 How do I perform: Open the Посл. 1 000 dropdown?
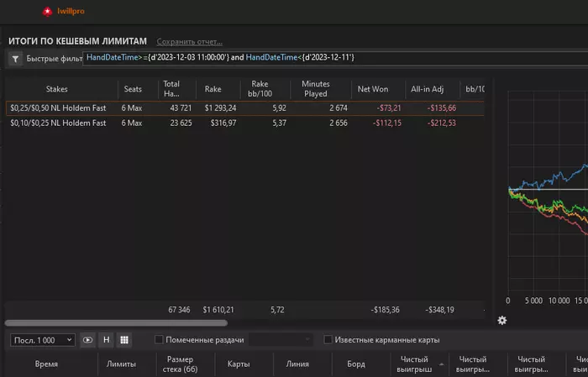pyautogui.click(x=43, y=340)
